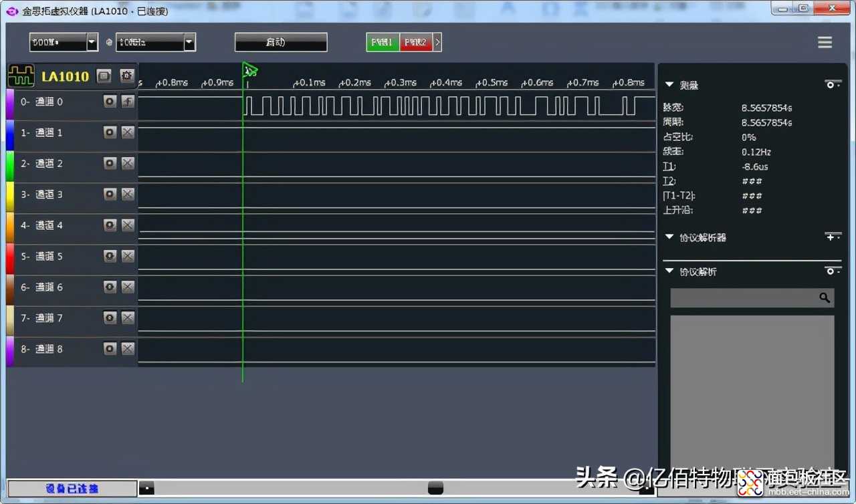Collapse the measurement panel section
This screenshot has width=856, height=504.
669,85
